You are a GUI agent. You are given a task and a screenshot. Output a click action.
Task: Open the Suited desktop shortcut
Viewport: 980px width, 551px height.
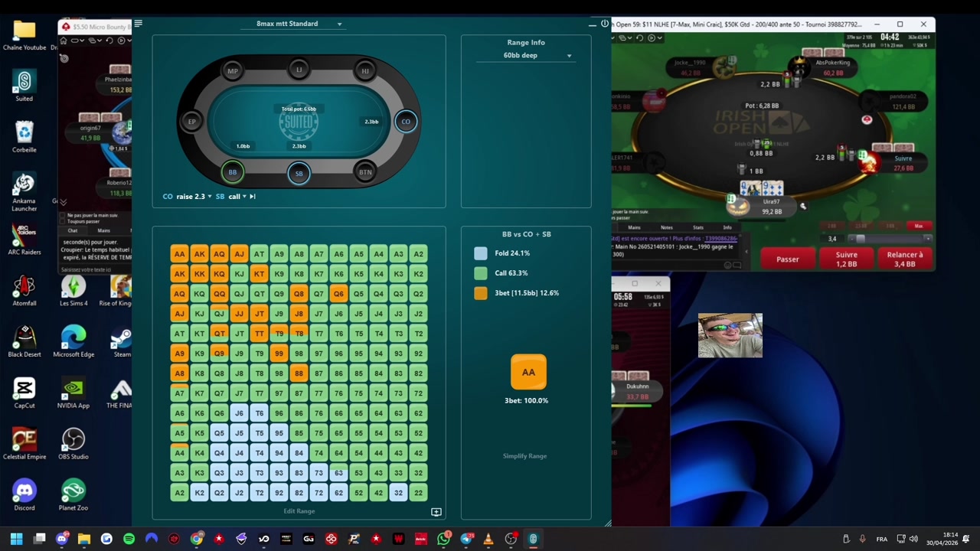pos(24,86)
